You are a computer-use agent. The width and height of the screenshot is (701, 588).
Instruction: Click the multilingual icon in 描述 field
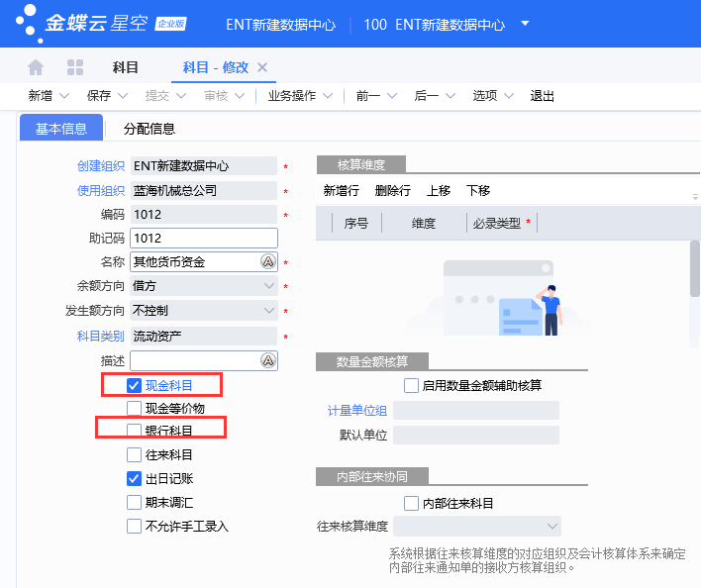(267, 360)
